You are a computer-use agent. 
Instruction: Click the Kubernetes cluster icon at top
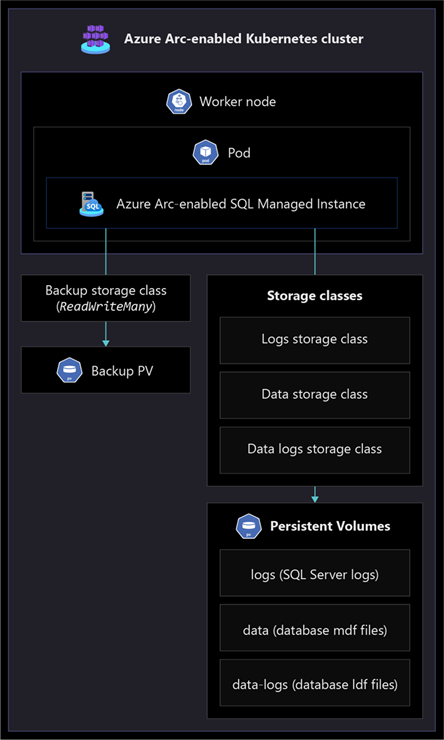pyautogui.click(x=96, y=39)
